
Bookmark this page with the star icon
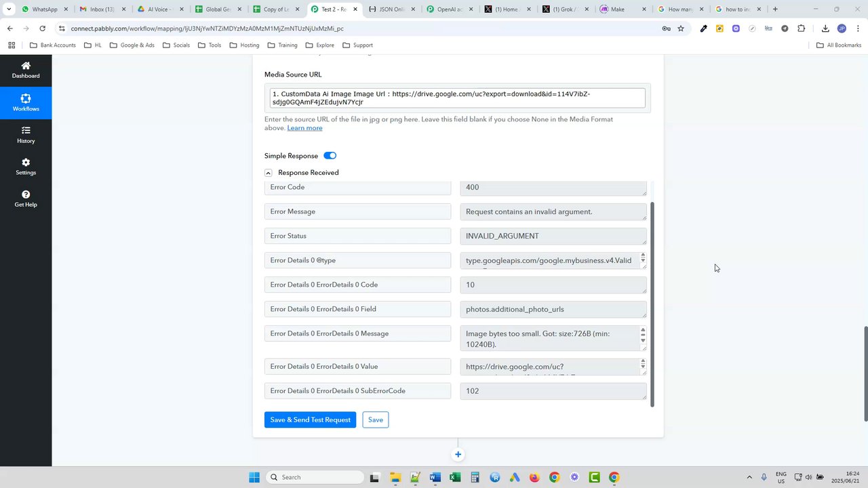coord(681,28)
